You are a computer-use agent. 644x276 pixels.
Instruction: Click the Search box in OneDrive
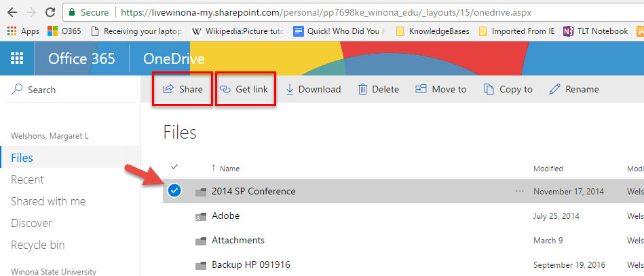click(x=41, y=90)
